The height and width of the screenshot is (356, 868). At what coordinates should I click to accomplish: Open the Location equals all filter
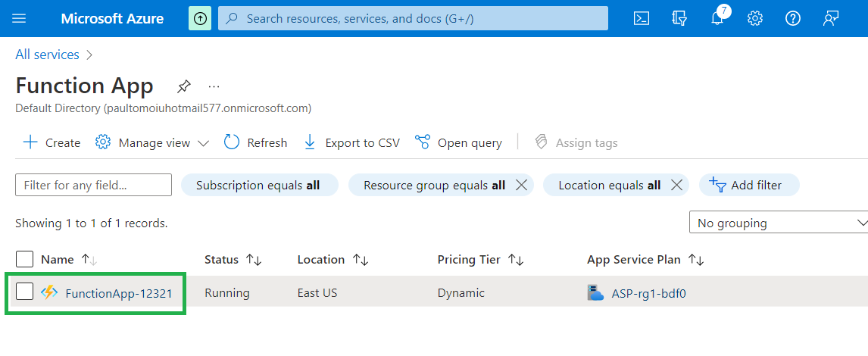pos(610,185)
